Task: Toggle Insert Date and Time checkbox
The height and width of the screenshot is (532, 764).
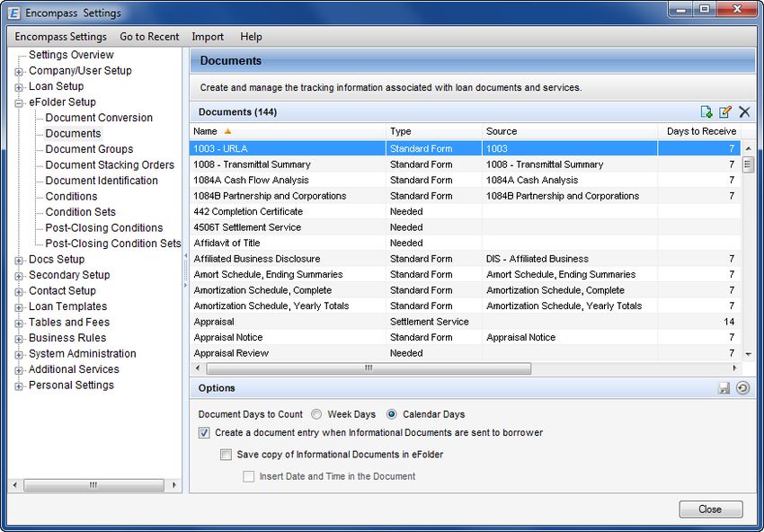Action: [x=248, y=476]
